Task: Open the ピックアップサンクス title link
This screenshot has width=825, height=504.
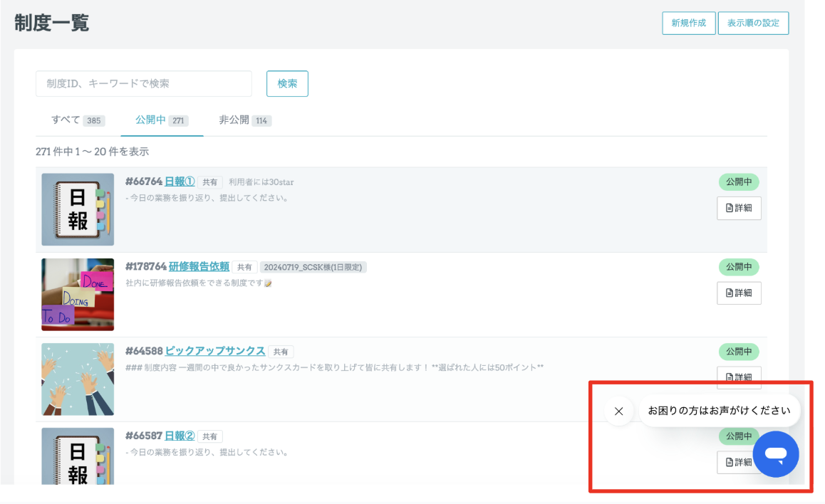Action: click(215, 351)
